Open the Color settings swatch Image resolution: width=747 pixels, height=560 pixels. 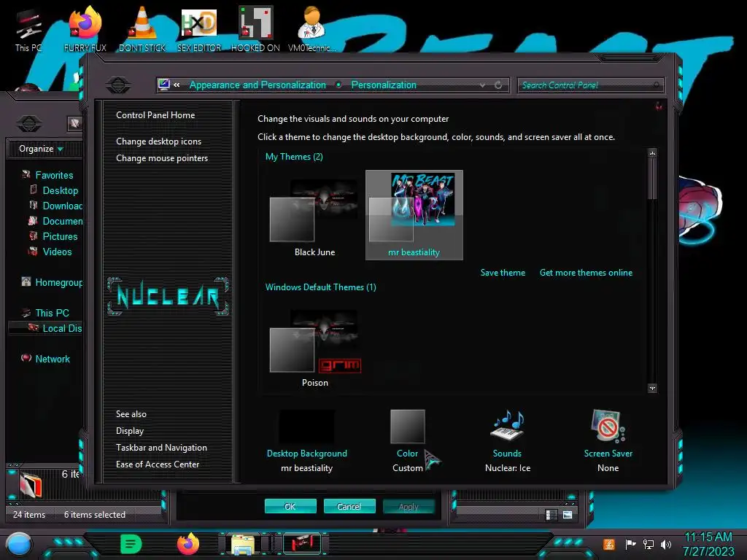407,427
